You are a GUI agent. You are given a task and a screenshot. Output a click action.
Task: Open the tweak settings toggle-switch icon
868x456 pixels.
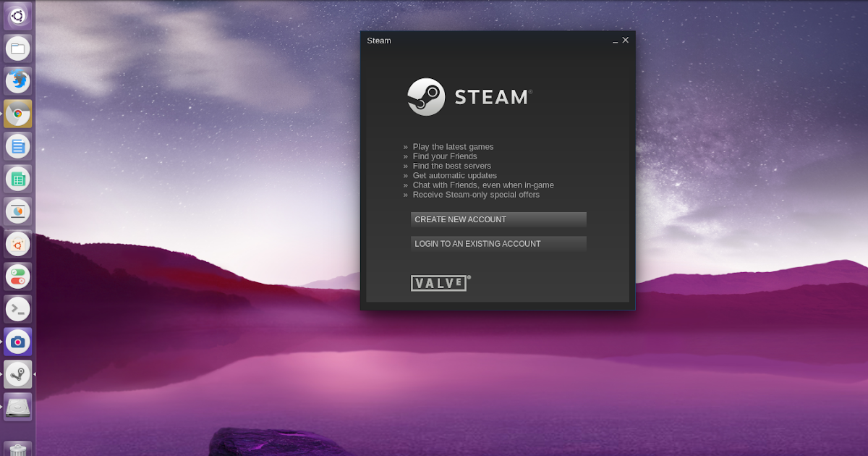(17, 276)
